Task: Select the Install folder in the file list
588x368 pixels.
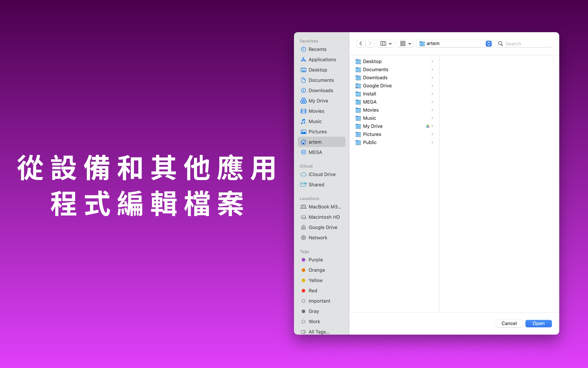Action: (x=394, y=94)
